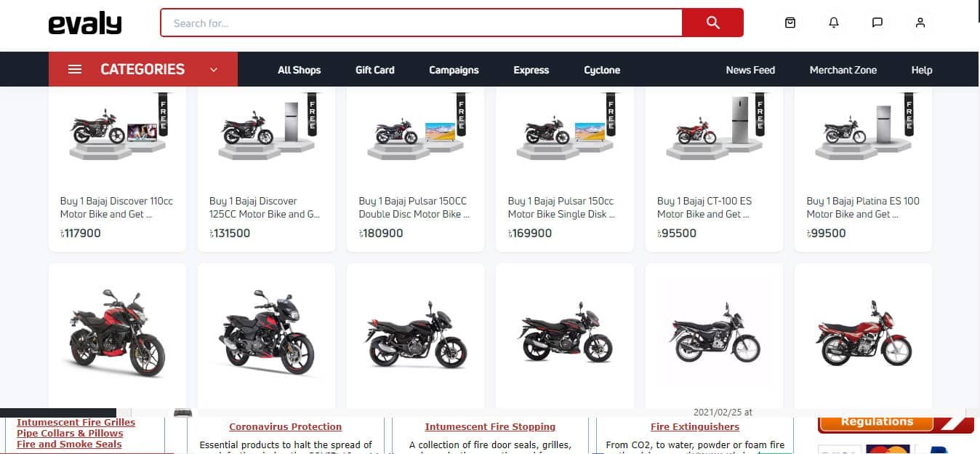The image size is (980, 454).
Task: Open the Coronavirus Protection ad link
Action: (x=286, y=427)
